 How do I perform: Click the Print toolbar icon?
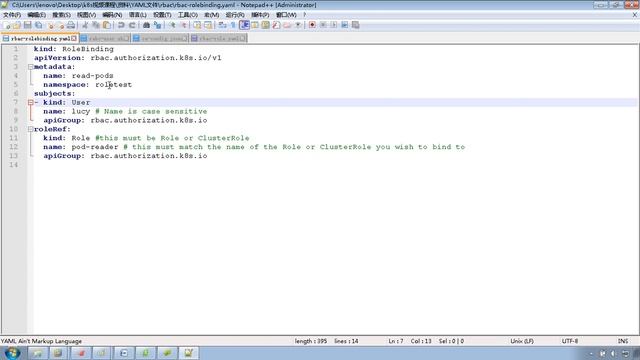(x=71, y=25)
